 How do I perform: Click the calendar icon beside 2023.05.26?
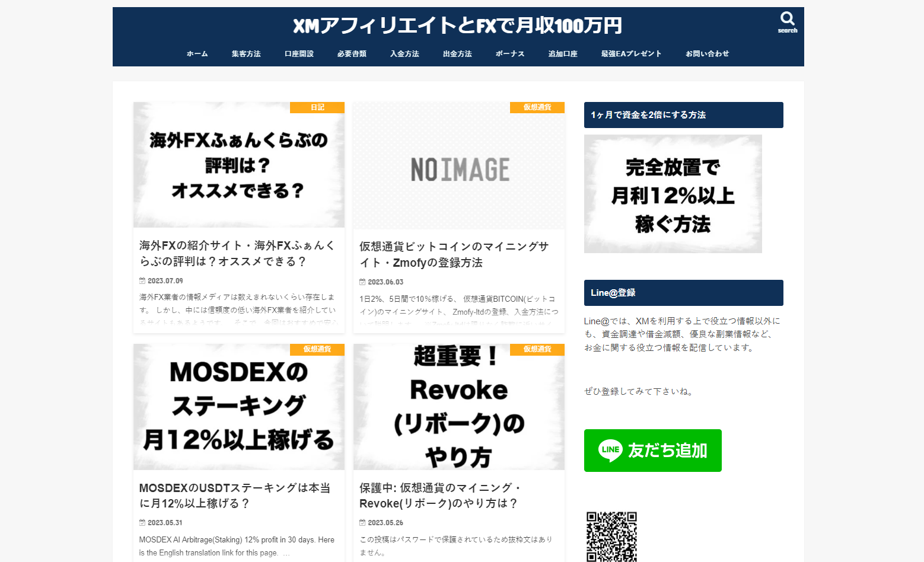(362, 522)
